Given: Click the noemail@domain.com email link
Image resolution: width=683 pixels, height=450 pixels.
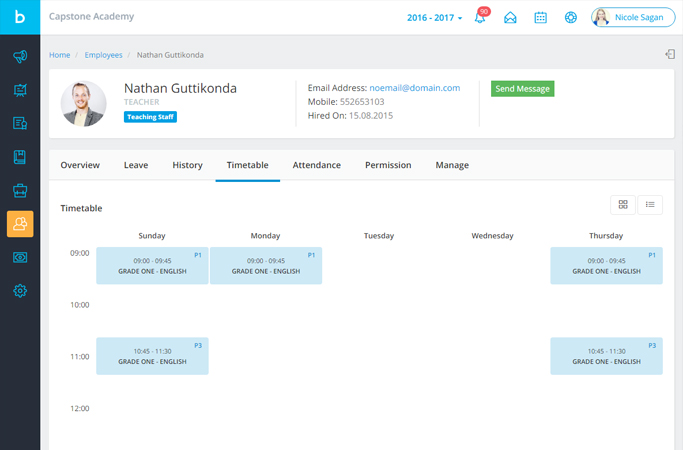Looking at the screenshot, I should 414,88.
